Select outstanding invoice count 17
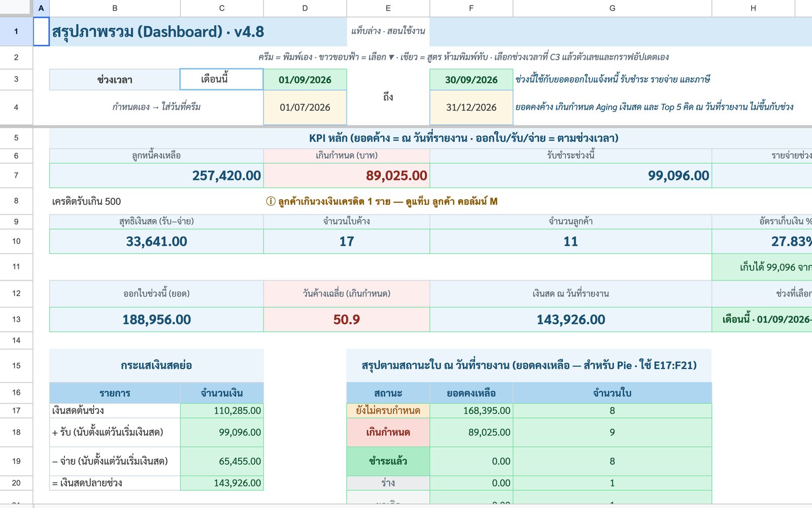812x508 pixels. [x=347, y=241]
